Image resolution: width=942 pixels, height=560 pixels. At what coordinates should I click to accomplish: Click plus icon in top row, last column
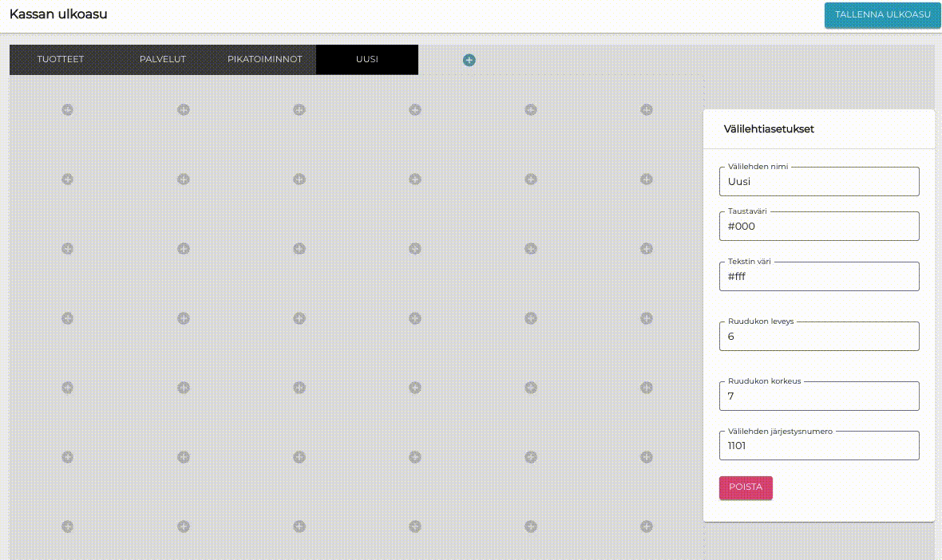click(x=647, y=109)
